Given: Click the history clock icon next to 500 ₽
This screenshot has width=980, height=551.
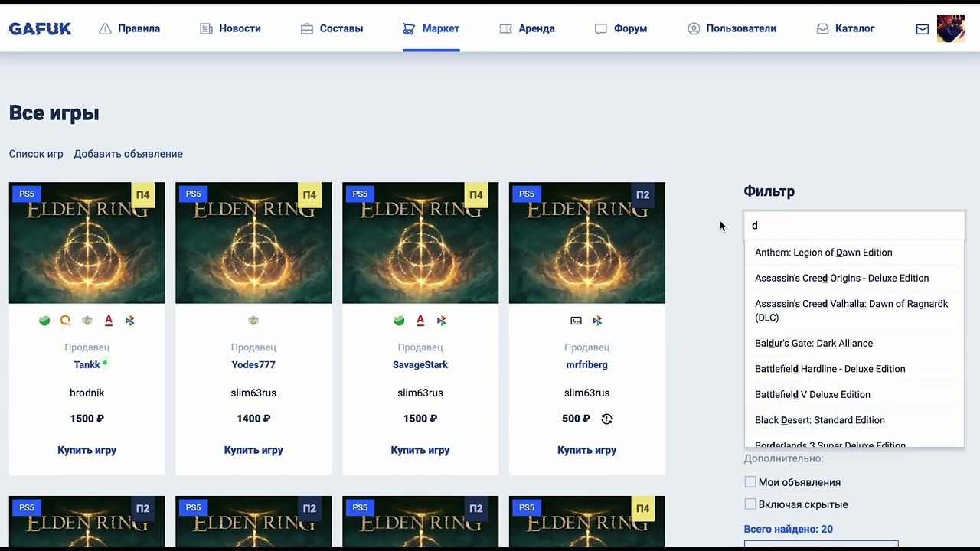Looking at the screenshot, I should tap(606, 419).
